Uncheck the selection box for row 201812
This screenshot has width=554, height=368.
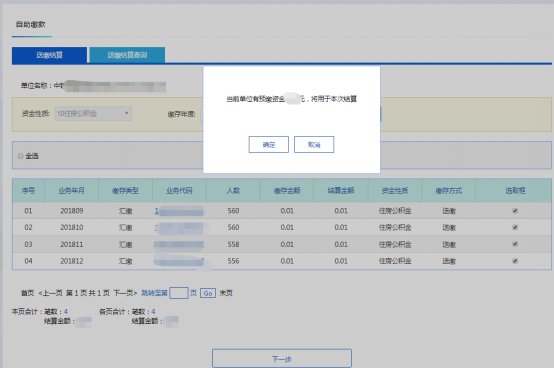click(515, 261)
